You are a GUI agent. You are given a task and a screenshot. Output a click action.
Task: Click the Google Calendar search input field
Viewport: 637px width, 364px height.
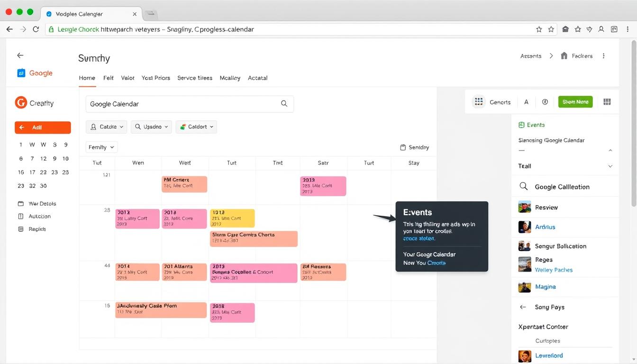click(180, 104)
